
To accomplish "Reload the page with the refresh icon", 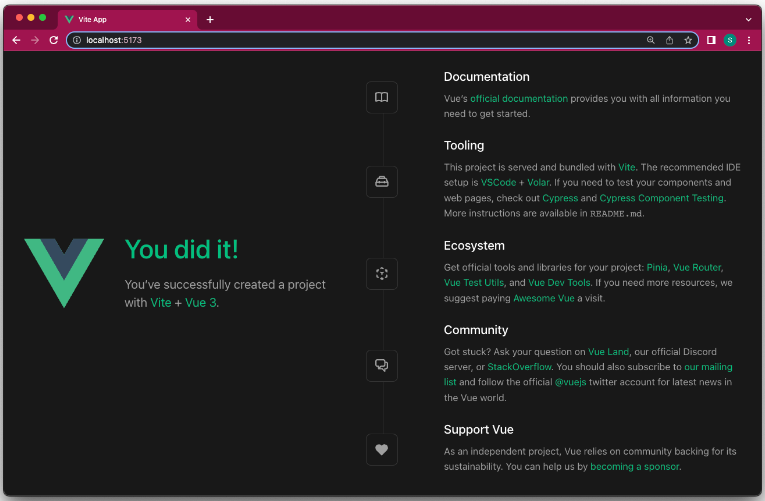I will tap(54, 40).
